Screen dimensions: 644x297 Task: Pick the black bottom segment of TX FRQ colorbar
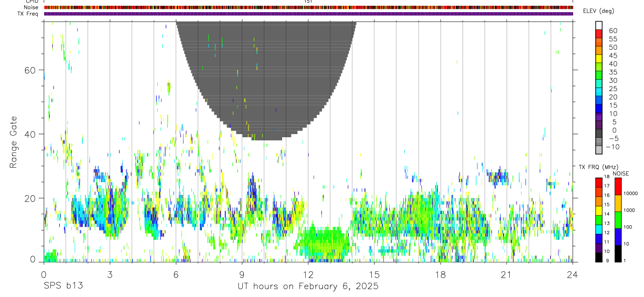click(x=599, y=257)
